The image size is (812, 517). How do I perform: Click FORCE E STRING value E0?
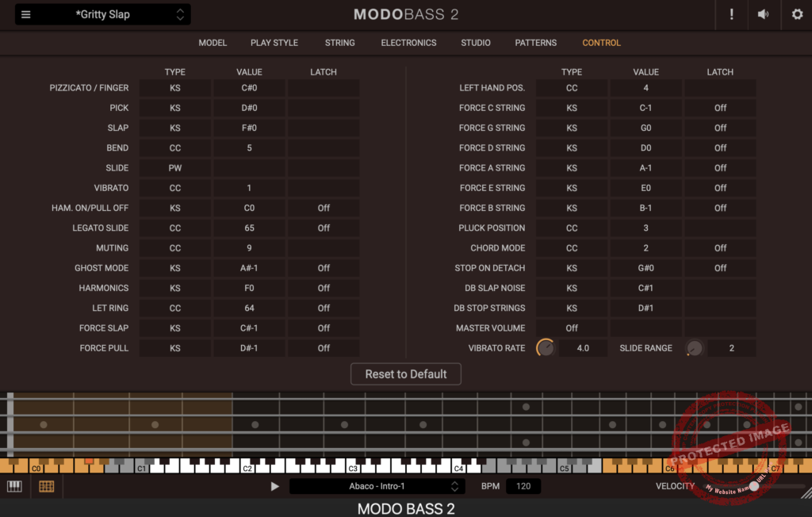[x=645, y=188]
